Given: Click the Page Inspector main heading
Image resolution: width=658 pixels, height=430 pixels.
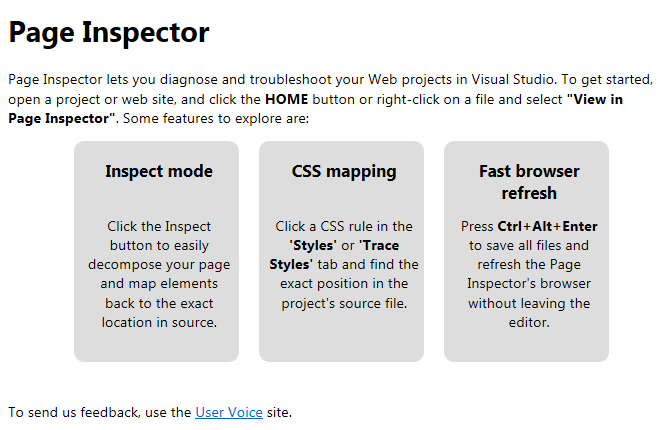Looking at the screenshot, I should point(109,33).
